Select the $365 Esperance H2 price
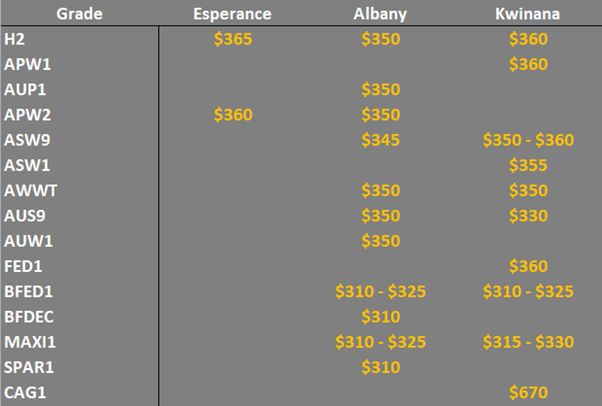602x406 pixels. point(233,39)
